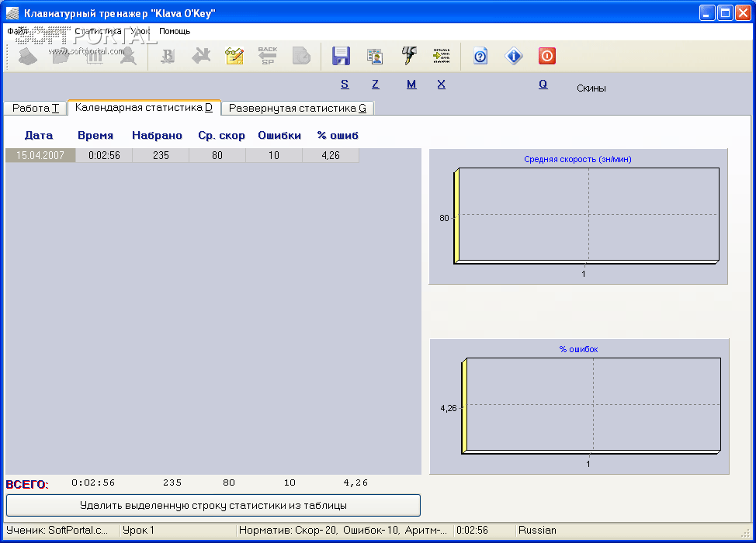Click the grayed crossed arrows toolbar icon
756x543 pixels.
[x=201, y=57]
